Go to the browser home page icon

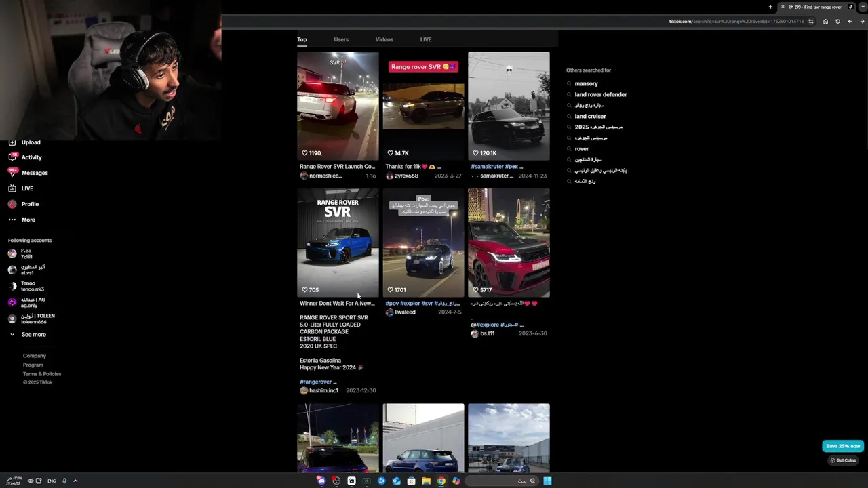[825, 22]
